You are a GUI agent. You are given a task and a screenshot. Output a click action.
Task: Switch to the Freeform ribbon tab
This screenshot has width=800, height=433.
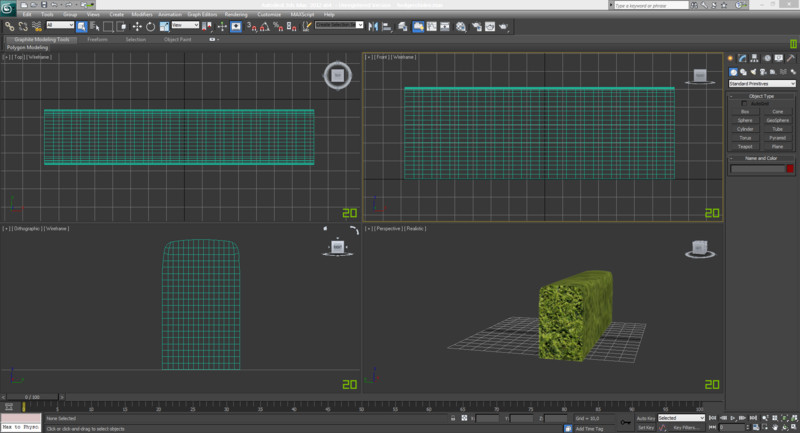(97, 39)
